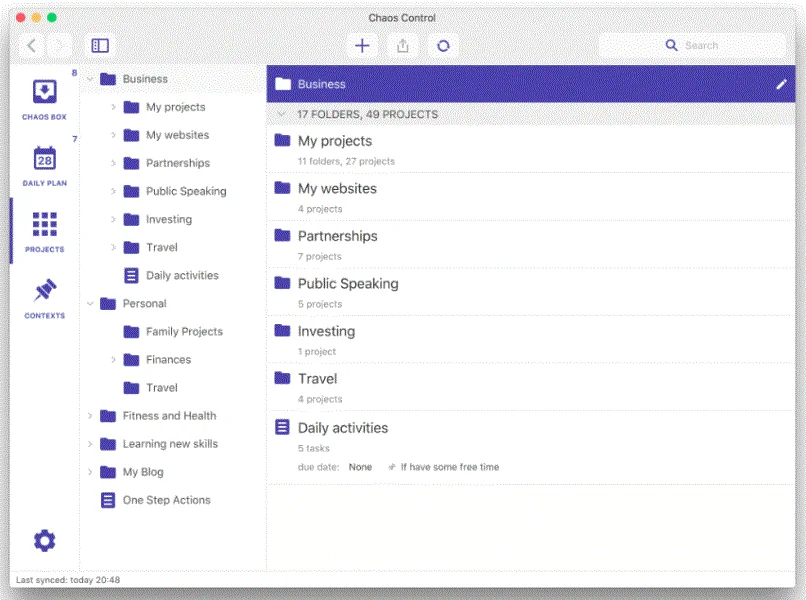
Task: Open the settings gear in the sidebar
Action: tap(44, 540)
